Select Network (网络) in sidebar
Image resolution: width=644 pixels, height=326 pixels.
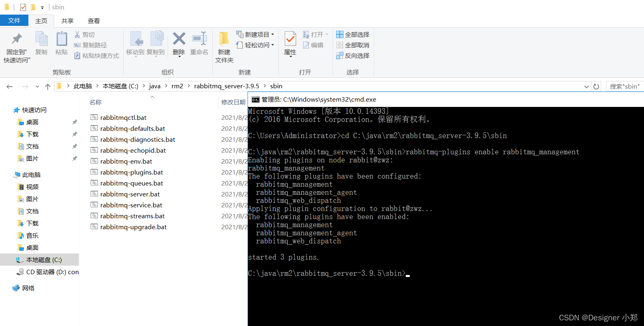(28, 288)
